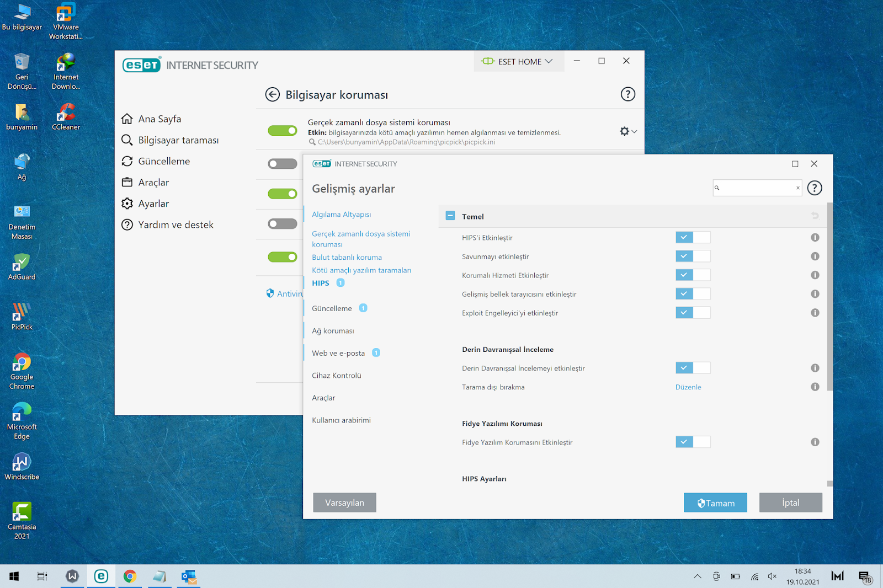Image resolution: width=883 pixels, height=588 pixels.
Task: Click Düzenle link for Tarama dışı bırakma
Action: point(688,387)
